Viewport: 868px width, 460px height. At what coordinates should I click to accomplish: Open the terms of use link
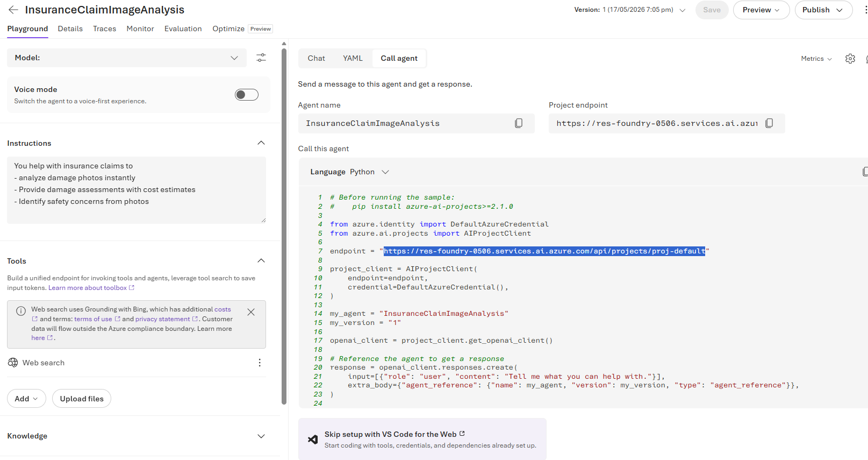[97, 319]
